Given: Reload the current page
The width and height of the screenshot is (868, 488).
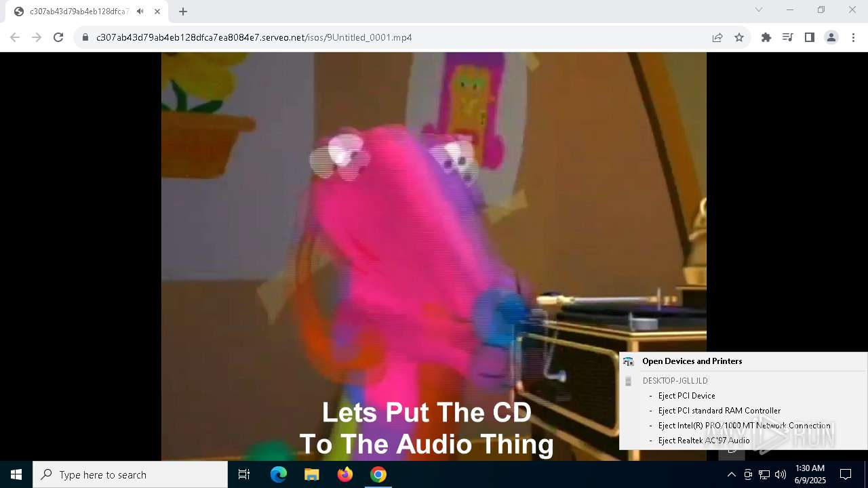Looking at the screenshot, I should (58, 37).
